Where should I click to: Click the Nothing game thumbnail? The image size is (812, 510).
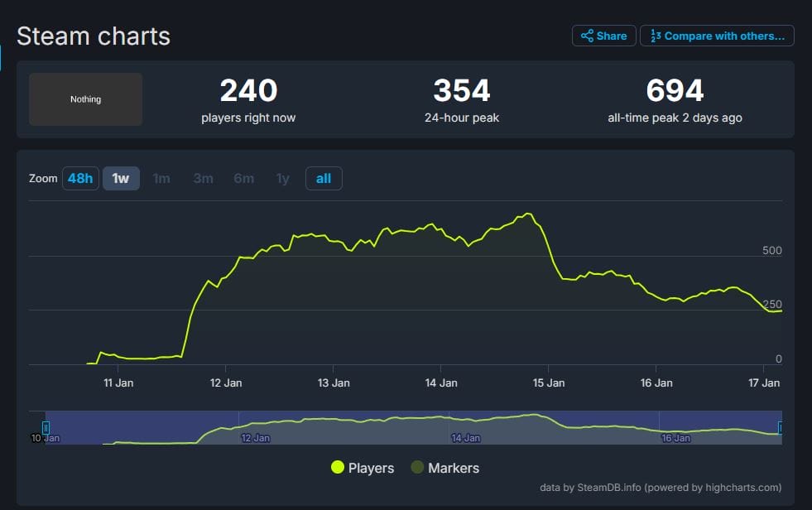click(x=85, y=99)
